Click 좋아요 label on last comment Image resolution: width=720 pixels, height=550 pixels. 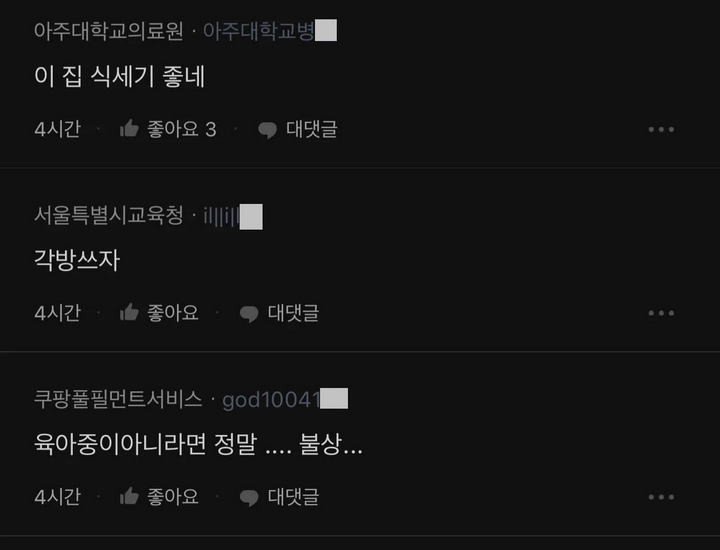click(x=173, y=496)
